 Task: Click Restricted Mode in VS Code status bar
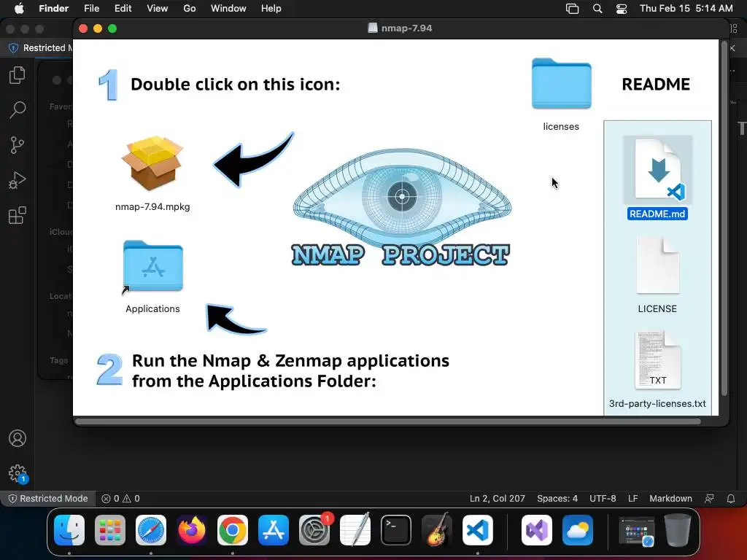point(49,499)
